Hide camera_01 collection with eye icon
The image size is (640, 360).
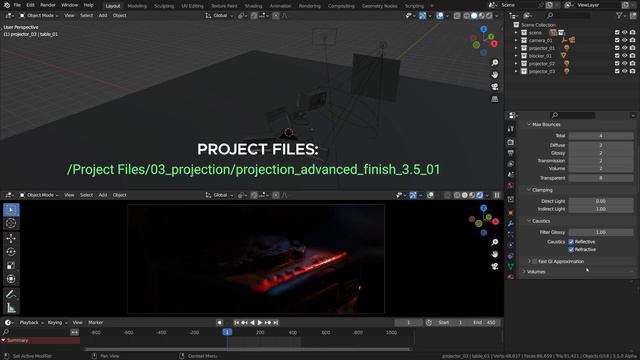click(x=624, y=40)
